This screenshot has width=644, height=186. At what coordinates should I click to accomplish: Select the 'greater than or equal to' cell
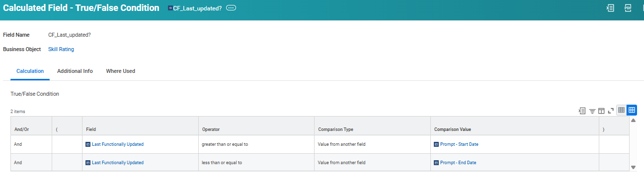256,144
